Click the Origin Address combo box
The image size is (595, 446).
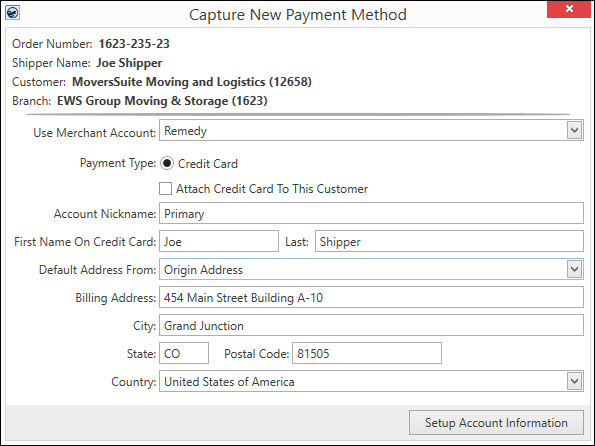coord(371,269)
